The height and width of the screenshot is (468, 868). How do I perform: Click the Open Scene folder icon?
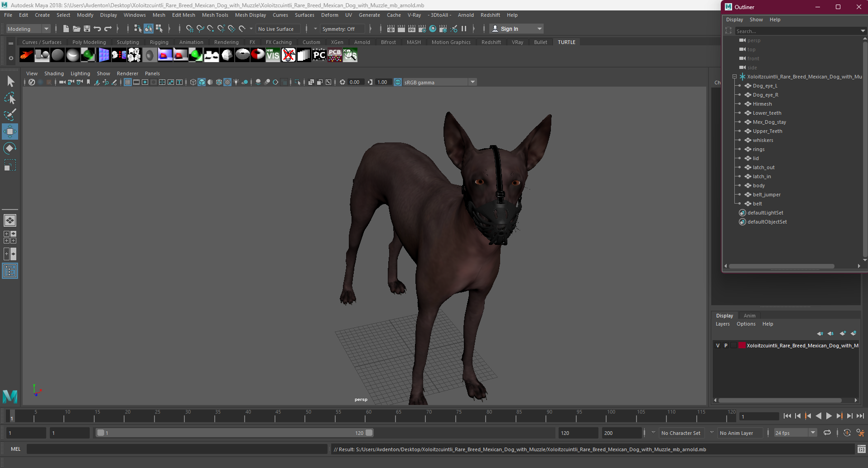pos(77,29)
